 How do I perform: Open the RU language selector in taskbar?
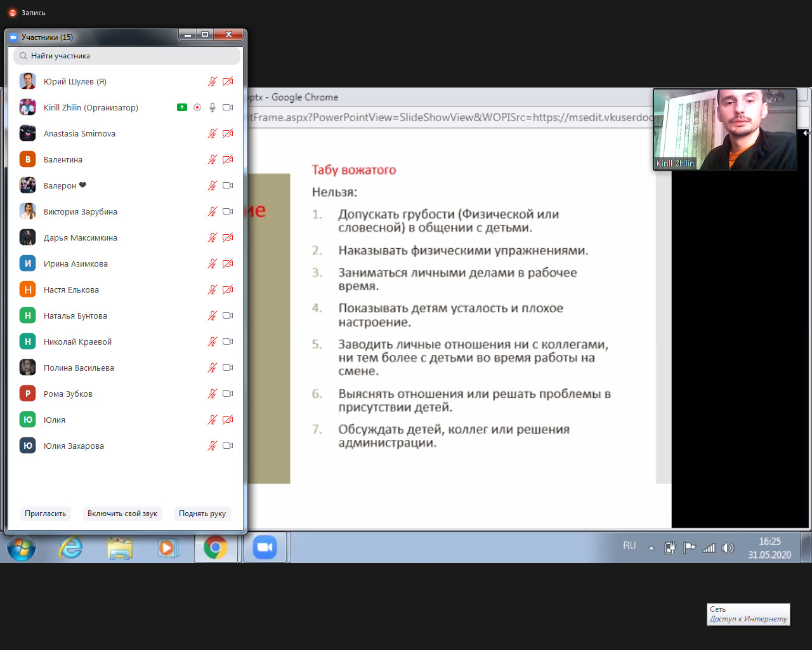click(x=629, y=546)
